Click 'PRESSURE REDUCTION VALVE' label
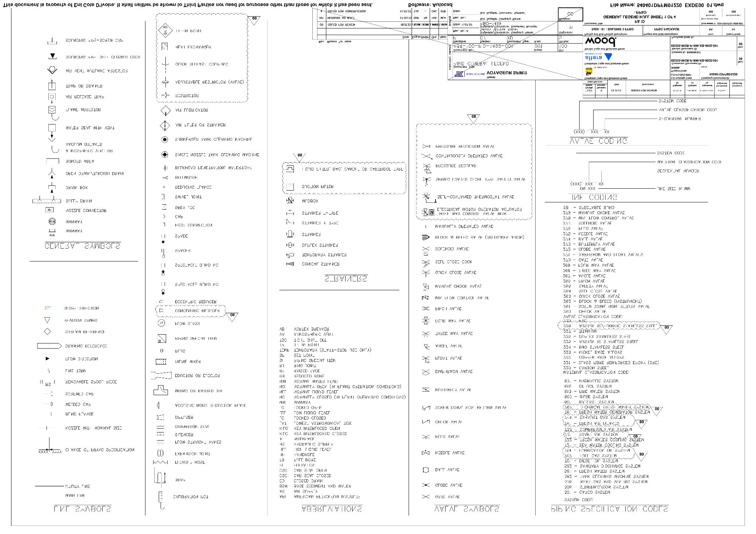This screenshot has width=756, height=534. click(465, 146)
